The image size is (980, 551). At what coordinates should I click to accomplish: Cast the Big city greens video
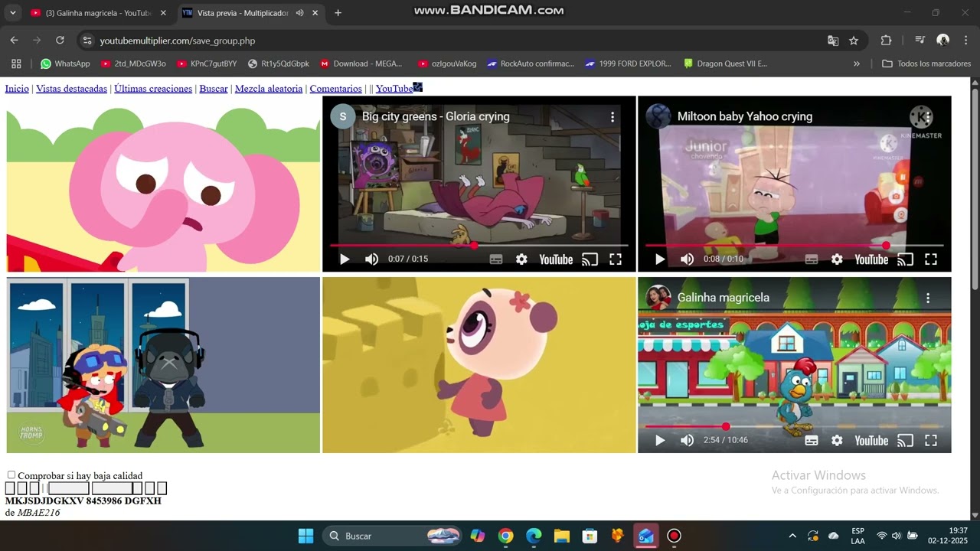(590, 259)
